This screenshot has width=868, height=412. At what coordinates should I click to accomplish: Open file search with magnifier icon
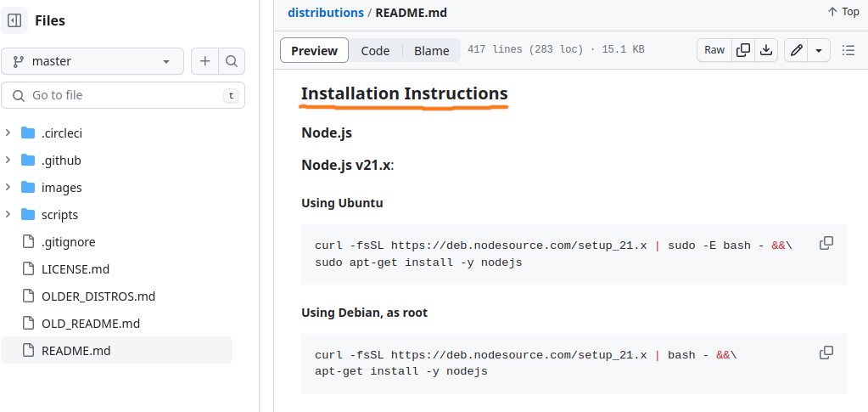point(232,61)
